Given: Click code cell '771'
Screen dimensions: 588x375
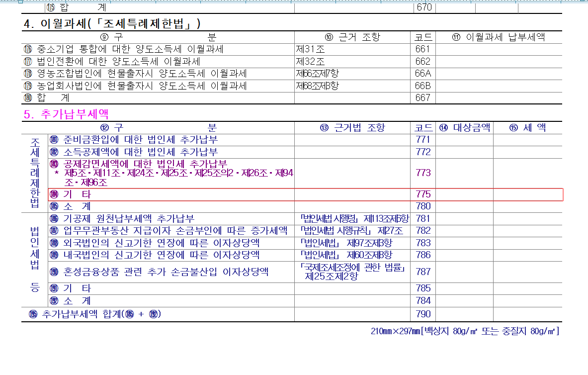Looking at the screenshot, I should pos(423,140).
